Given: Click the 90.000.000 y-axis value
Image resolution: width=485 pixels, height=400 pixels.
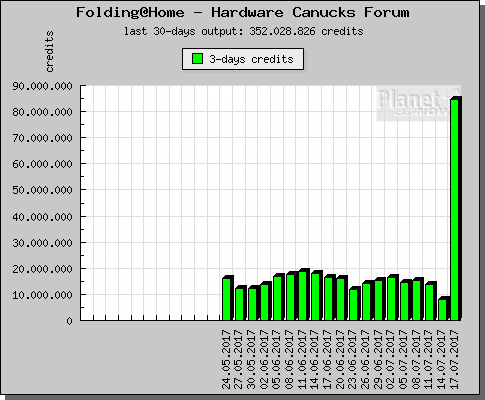Looking at the screenshot, I should 42,86.
